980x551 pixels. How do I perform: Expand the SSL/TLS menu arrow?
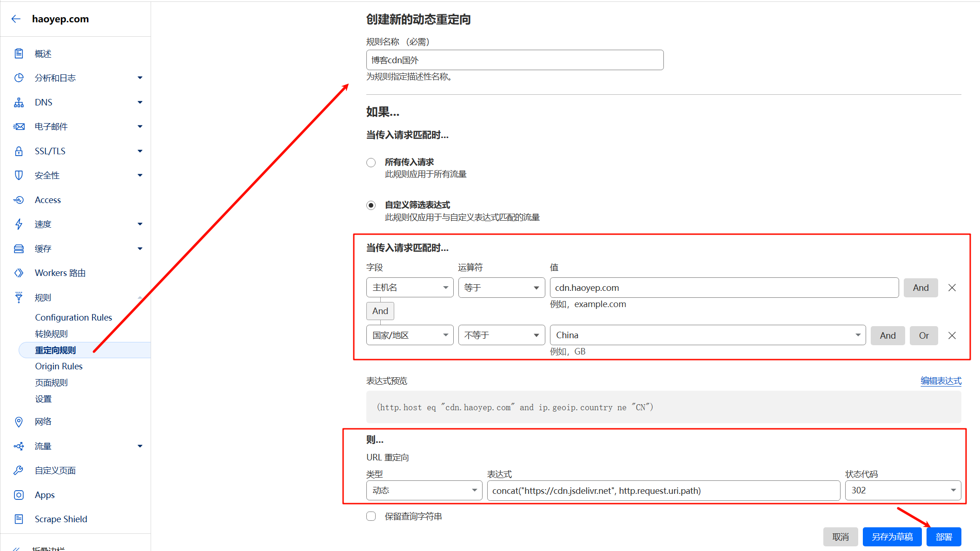point(140,151)
